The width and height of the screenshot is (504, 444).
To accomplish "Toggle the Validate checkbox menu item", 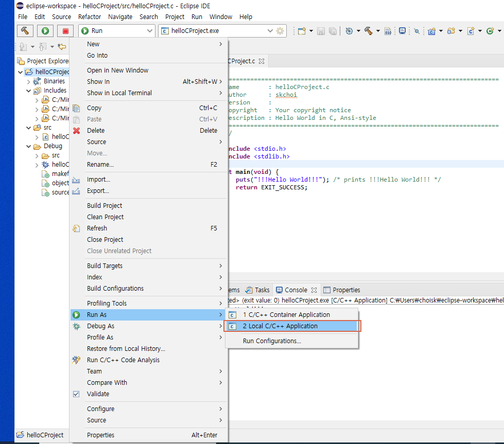I will (x=149, y=394).
